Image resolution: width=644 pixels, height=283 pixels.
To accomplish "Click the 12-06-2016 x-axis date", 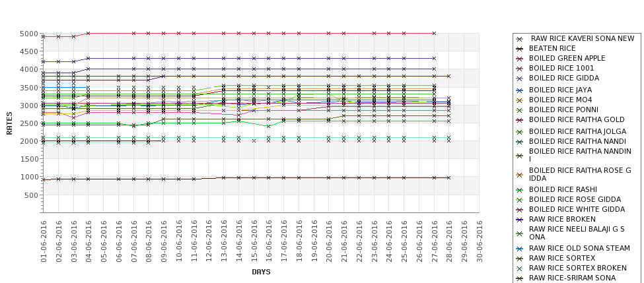I will click(x=209, y=241).
